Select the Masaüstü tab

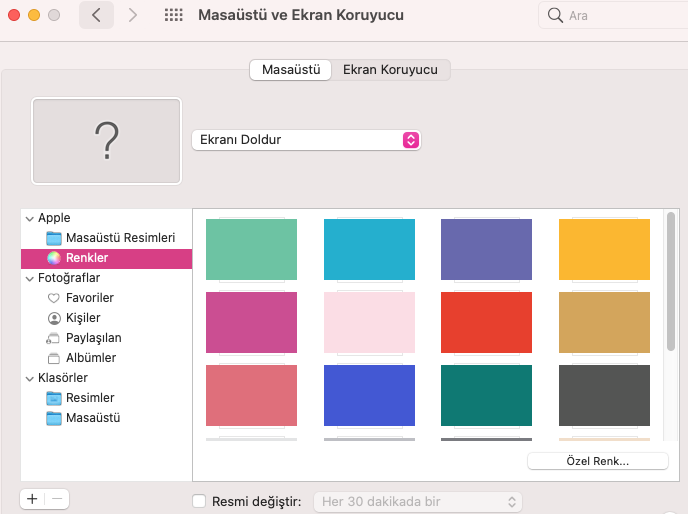tap(290, 70)
